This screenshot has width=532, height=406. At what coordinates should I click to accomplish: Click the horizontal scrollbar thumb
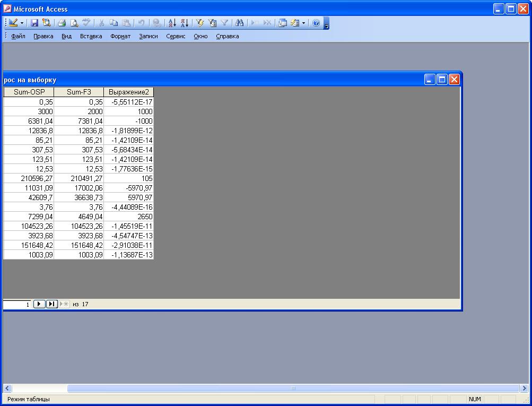[293, 388]
